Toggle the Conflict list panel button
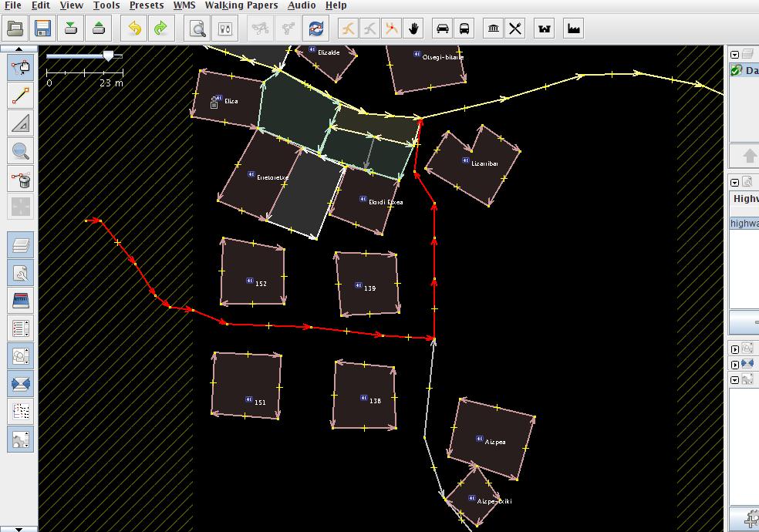The height and width of the screenshot is (532, 759). [21, 383]
